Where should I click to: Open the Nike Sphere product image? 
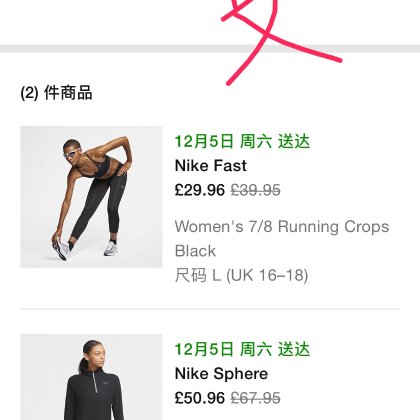click(91, 377)
